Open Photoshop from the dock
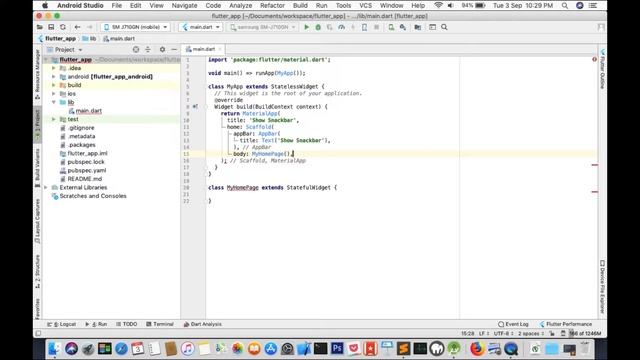The image size is (640, 360). pos(337,349)
